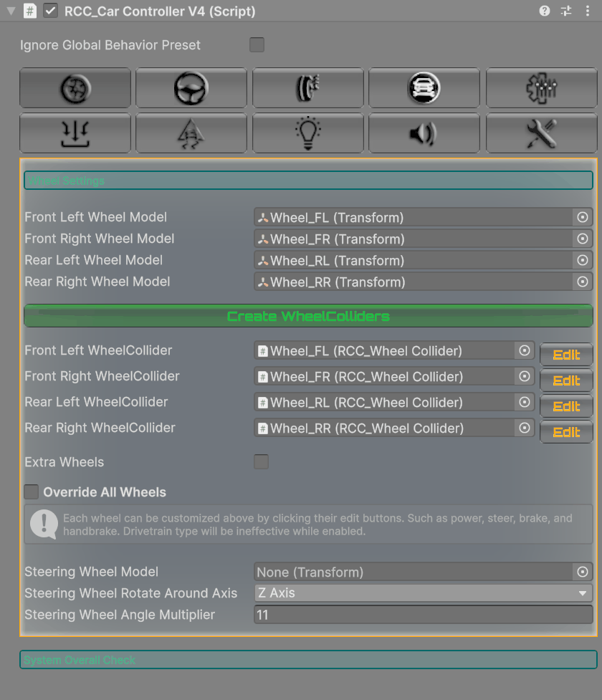Open the wrench damage settings tab
The image size is (602, 700).
pos(541,133)
